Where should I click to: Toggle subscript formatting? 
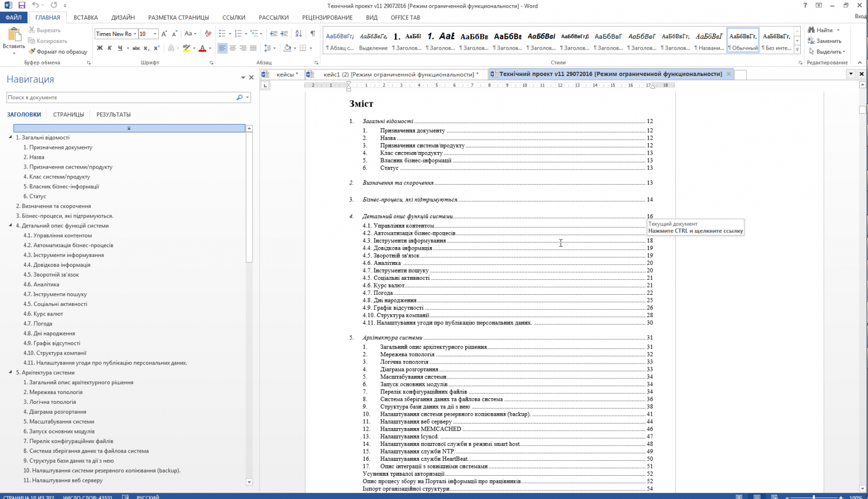coord(146,48)
